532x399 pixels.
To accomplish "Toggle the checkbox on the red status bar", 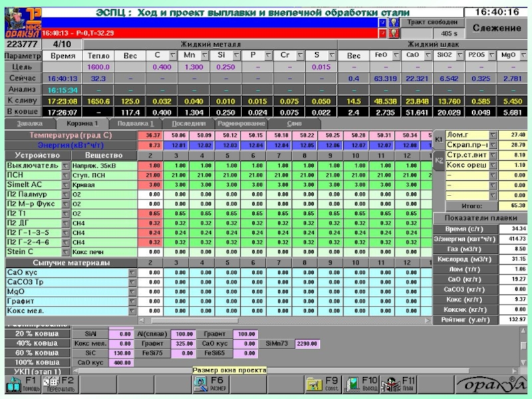I will pyautogui.click(x=382, y=33).
